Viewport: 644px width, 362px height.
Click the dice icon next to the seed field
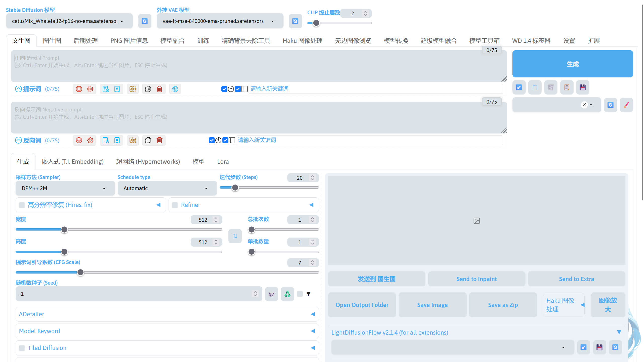[x=271, y=294]
